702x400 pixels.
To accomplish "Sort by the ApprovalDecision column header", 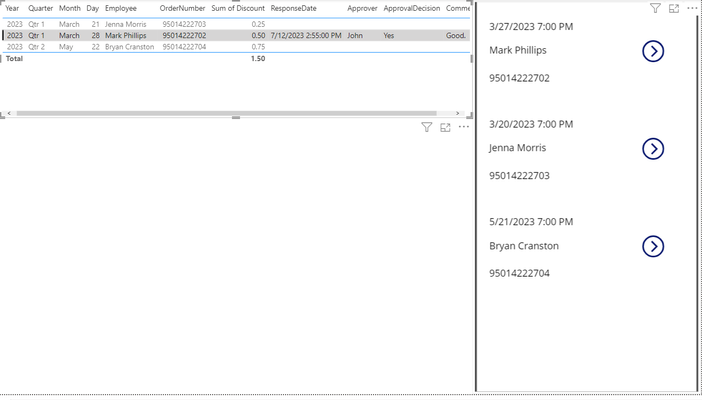I will pos(412,8).
